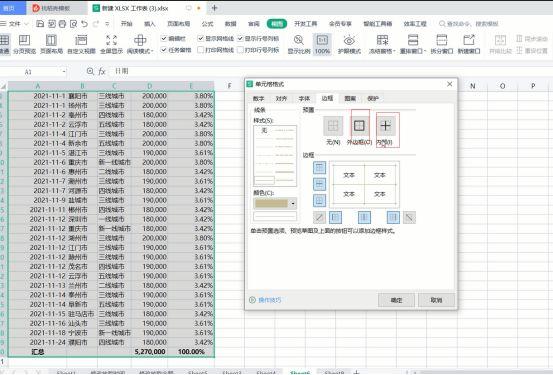Click the new tab plus button
The height and width of the screenshot is (375, 553).
coord(214,8)
